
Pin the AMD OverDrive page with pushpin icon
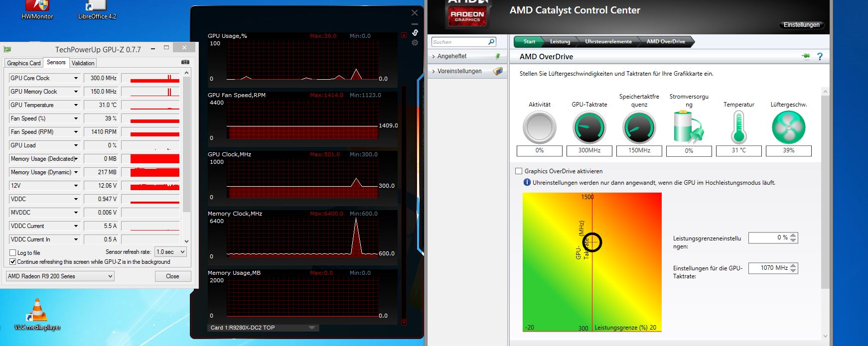point(806,56)
